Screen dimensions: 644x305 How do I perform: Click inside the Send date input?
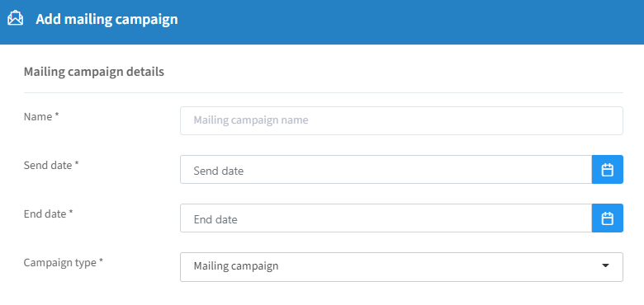click(386, 169)
